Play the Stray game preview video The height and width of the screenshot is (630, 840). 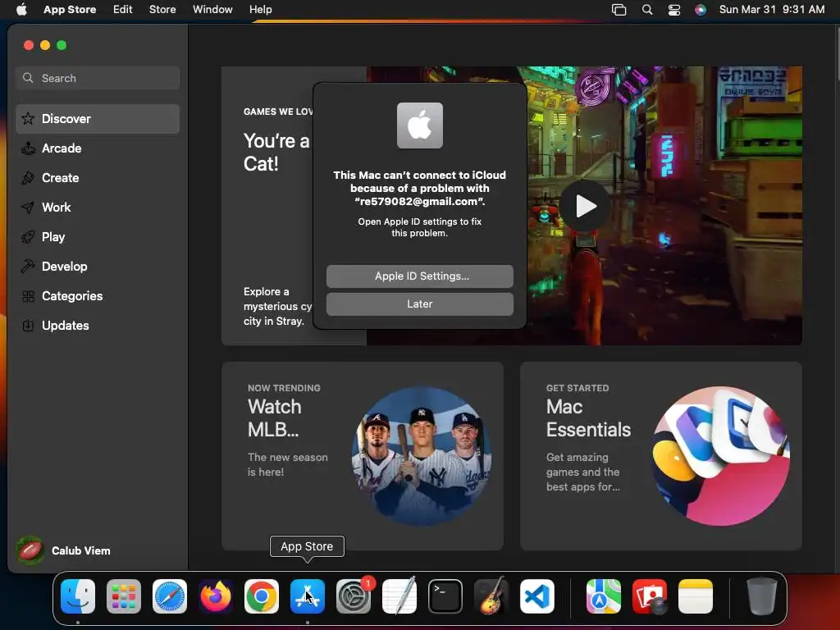(585, 206)
